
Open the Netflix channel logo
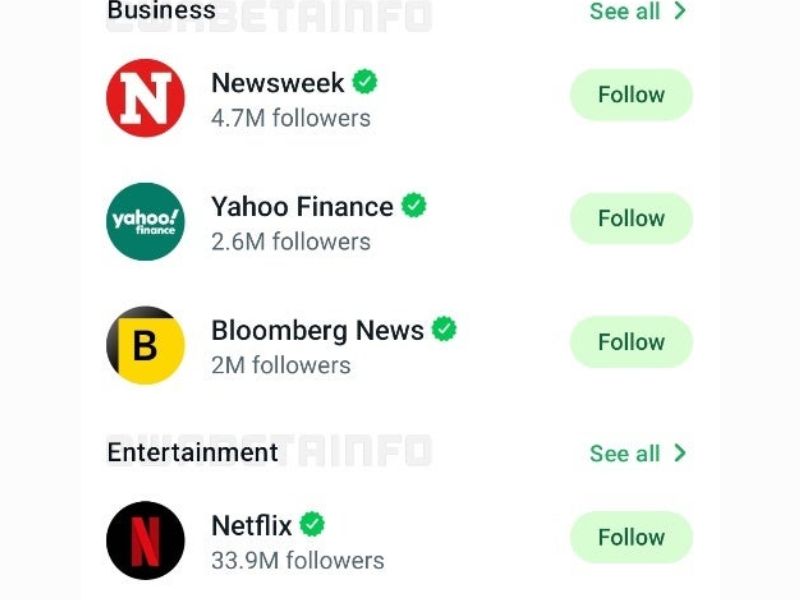click(145, 540)
